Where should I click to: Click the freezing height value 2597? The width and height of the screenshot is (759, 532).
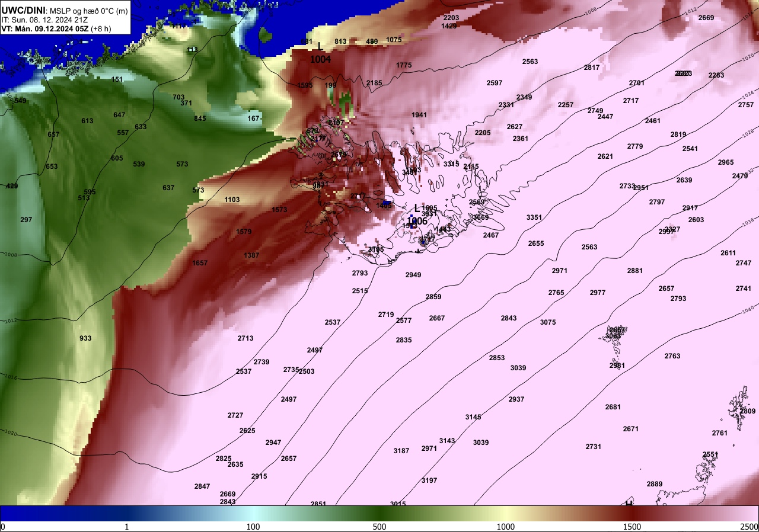(495, 83)
